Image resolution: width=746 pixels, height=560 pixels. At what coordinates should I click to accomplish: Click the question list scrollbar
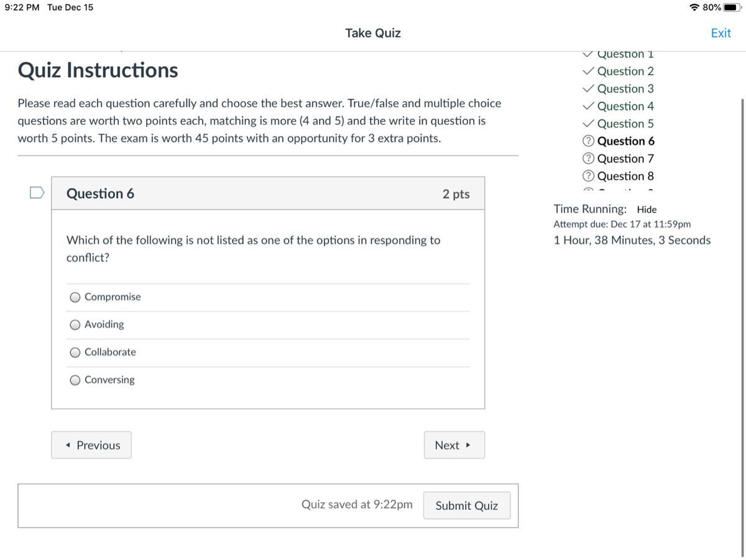(742, 249)
